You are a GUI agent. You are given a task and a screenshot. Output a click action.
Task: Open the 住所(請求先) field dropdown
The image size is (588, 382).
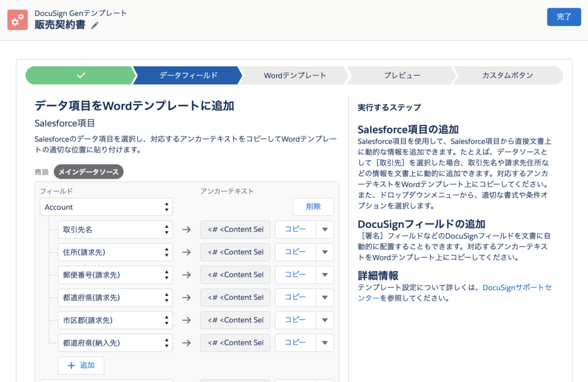[115, 252]
